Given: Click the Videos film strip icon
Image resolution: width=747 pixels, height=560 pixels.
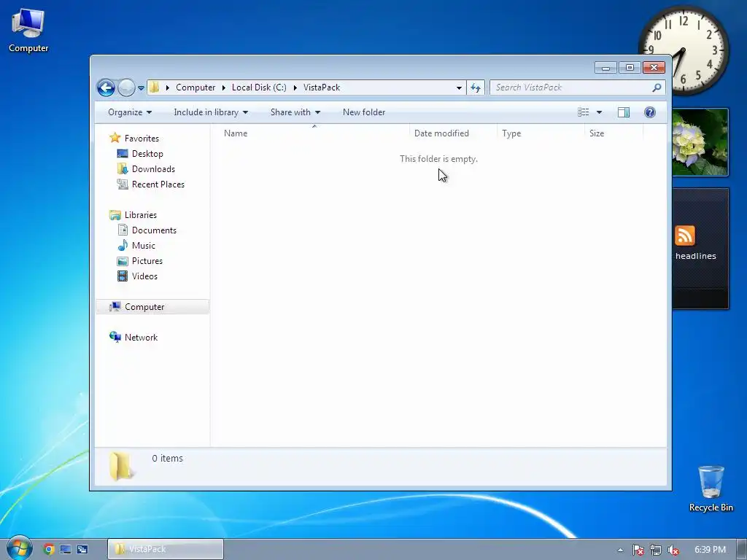Looking at the screenshot, I should pyautogui.click(x=123, y=276).
